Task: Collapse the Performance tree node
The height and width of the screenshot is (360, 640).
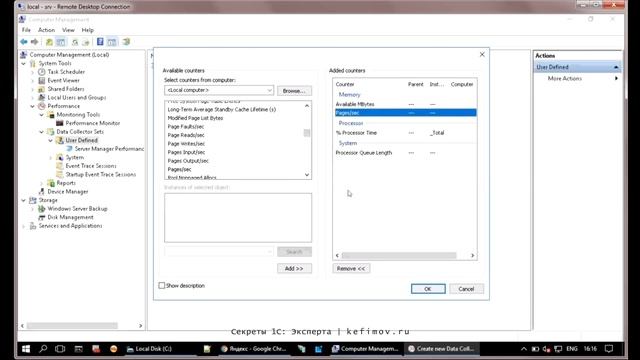Action: tap(33, 106)
